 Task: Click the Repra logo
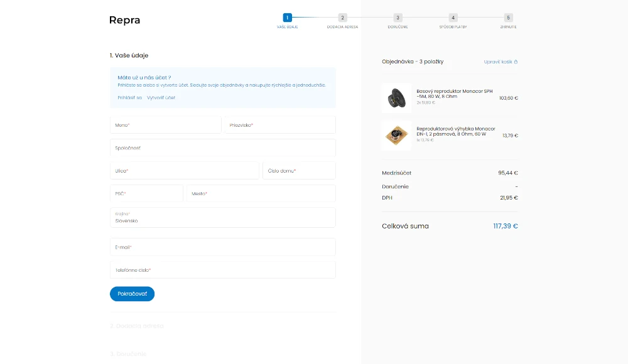click(x=124, y=20)
